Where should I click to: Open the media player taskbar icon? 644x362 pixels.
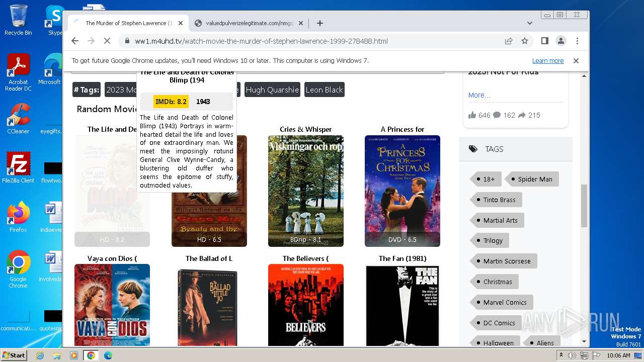[74, 355]
